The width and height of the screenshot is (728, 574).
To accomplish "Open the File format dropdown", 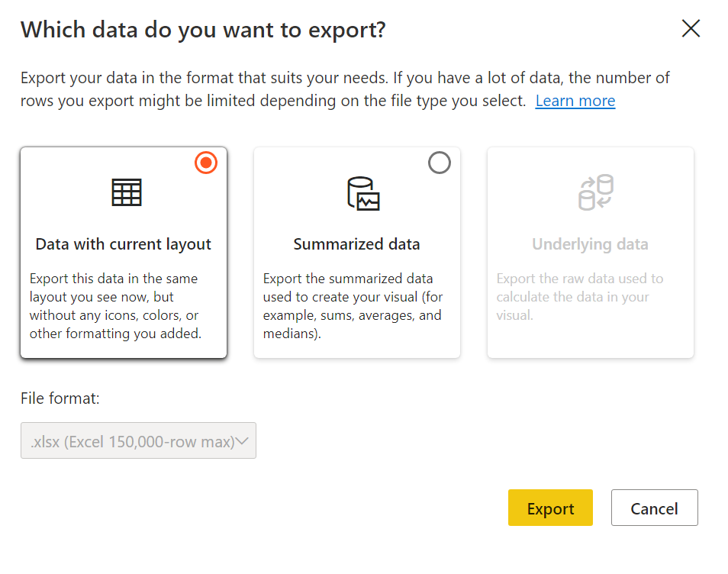I will point(138,440).
